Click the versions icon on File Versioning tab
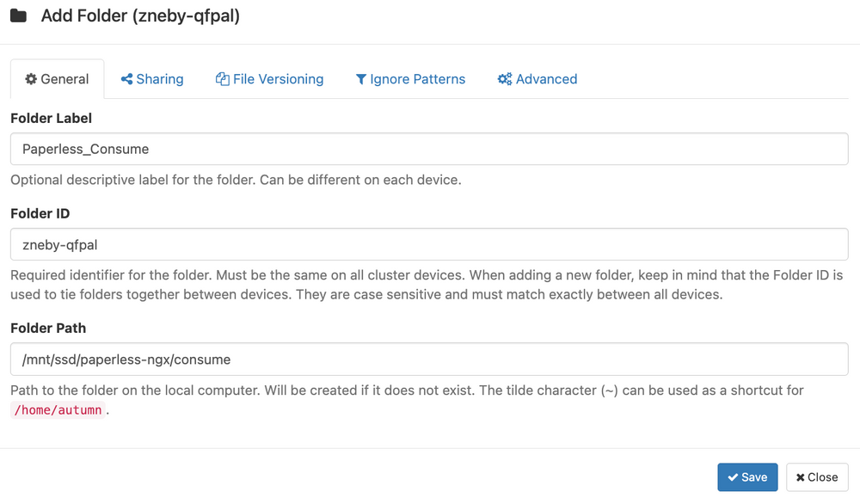This screenshot has width=860, height=504. [223, 78]
